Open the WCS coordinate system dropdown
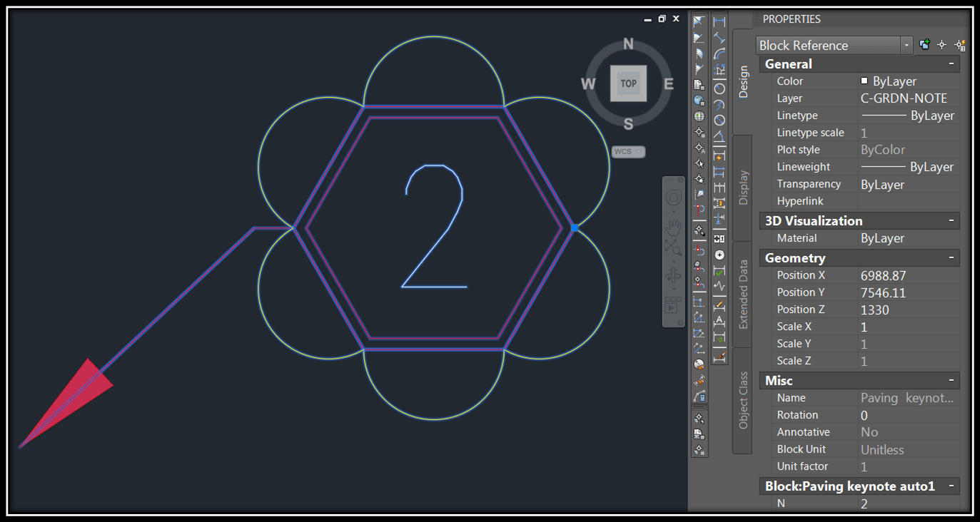The width and height of the screenshot is (980, 522). click(x=629, y=152)
